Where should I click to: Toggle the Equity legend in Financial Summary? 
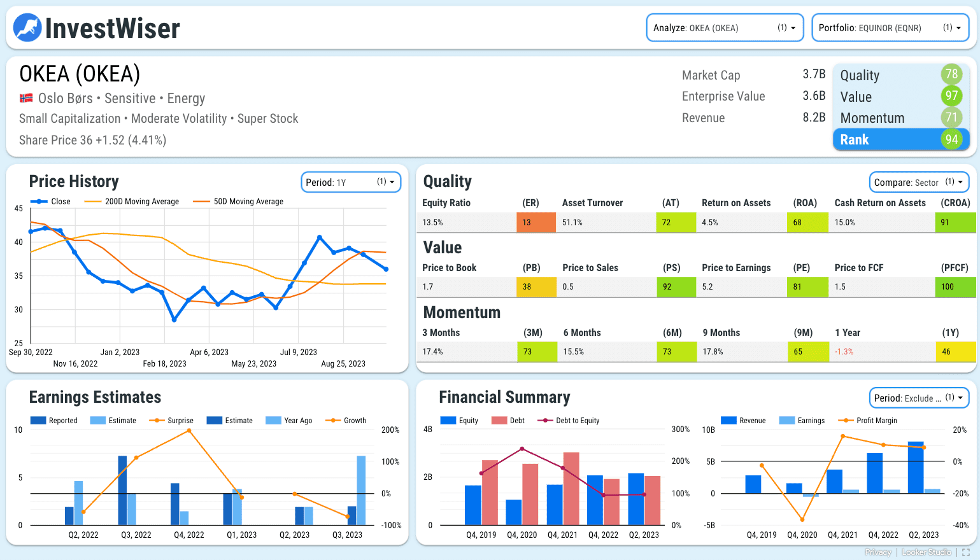point(459,421)
